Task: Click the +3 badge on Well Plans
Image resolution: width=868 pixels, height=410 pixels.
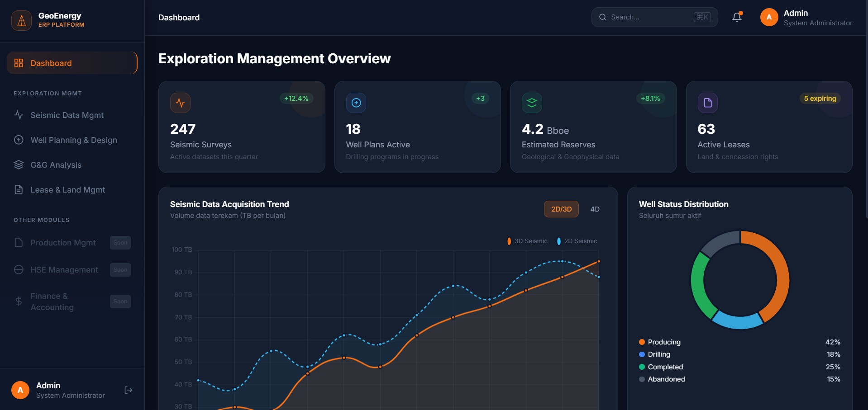Action: click(x=481, y=98)
